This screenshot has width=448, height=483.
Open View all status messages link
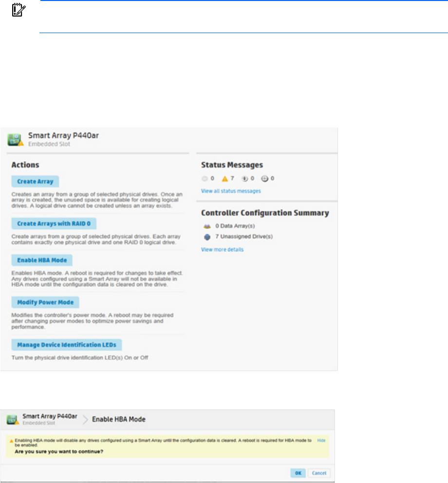click(231, 191)
